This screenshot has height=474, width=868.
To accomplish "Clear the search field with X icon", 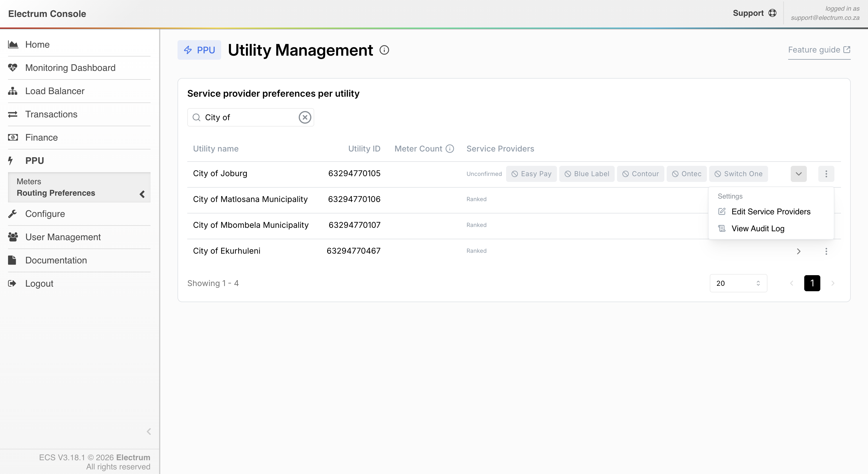I will [x=305, y=117].
